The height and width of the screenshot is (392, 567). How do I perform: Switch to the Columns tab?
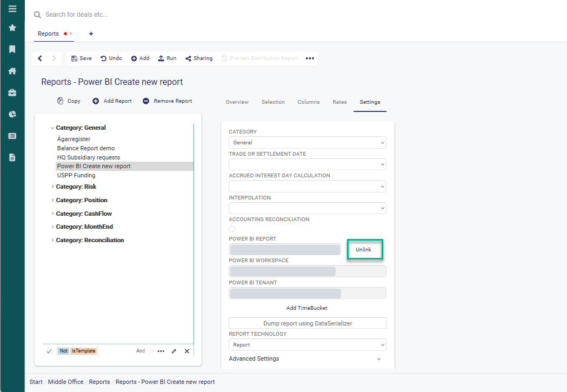click(309, 102)
